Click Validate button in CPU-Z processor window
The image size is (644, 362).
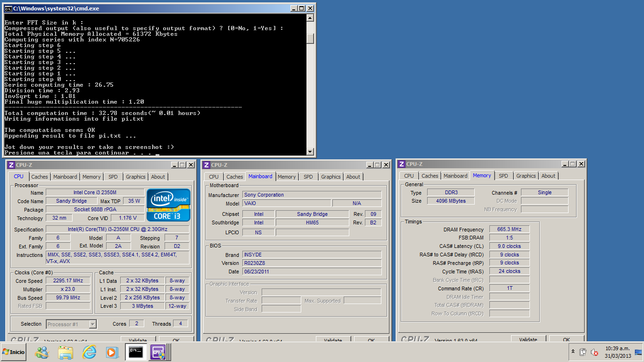138,340
